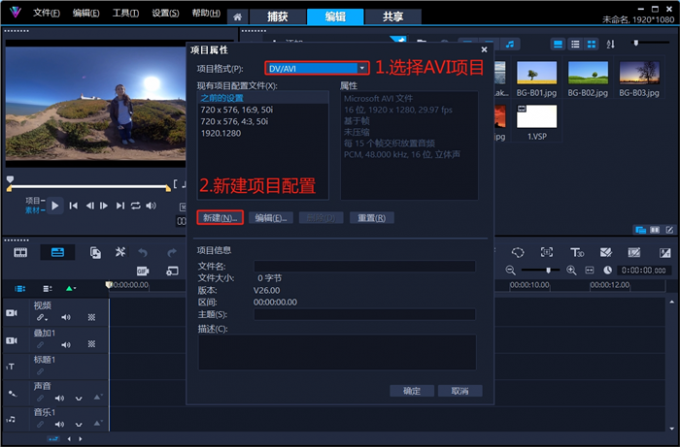Image resolution: width=680 pixels, height=447 pixels.
Task: Focus the 文件名 input field
Action: [x=364, y=266]
